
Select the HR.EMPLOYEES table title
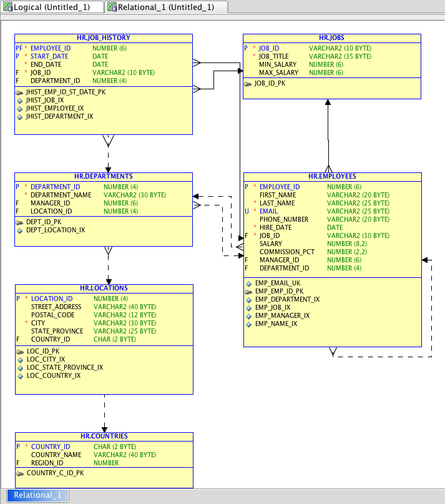332,176
